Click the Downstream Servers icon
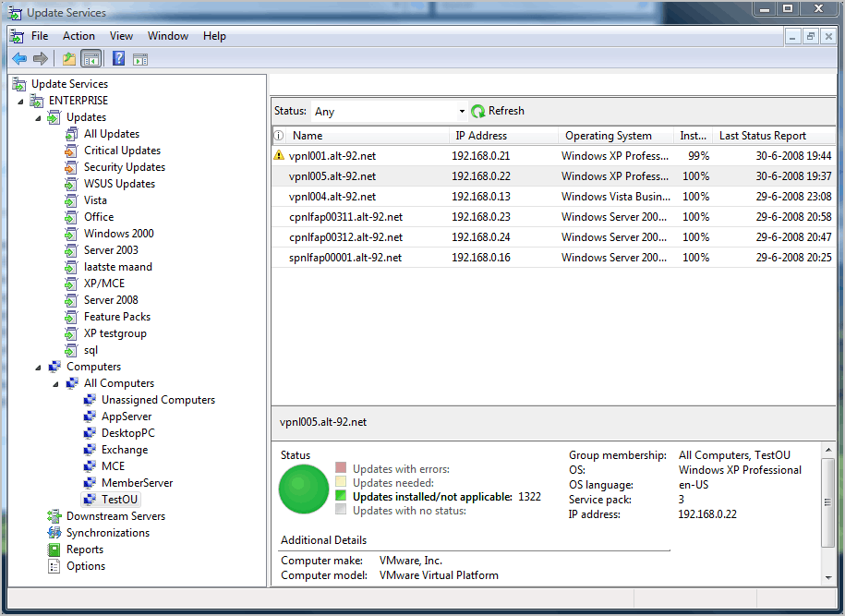Screen dimensions: 845x616 tap(54, 516)
